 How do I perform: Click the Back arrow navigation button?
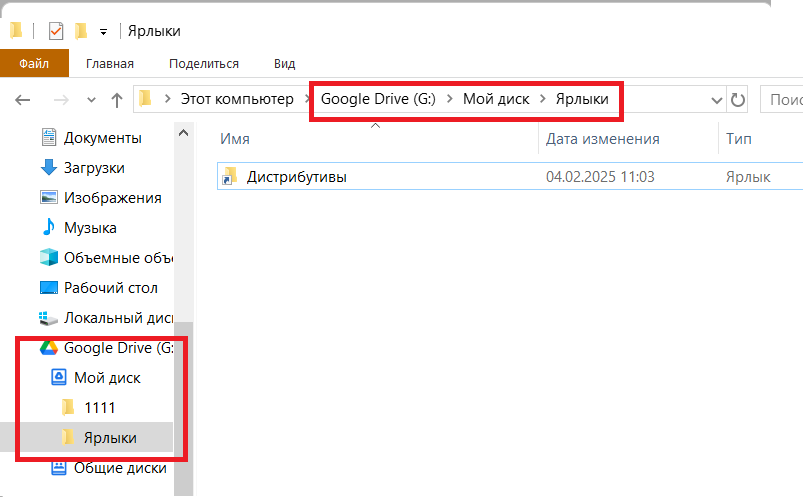[x=24, y=100]
